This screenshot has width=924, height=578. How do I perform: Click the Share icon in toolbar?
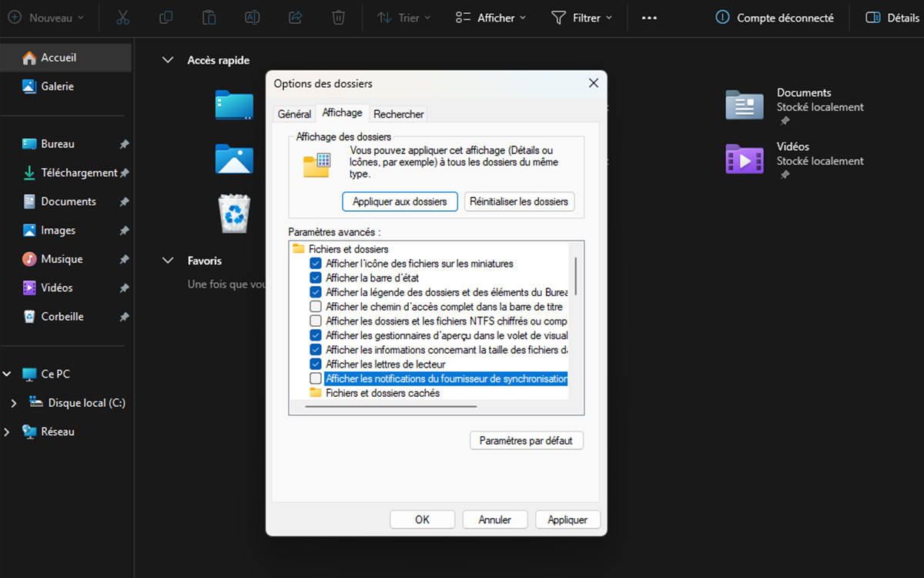295,18
